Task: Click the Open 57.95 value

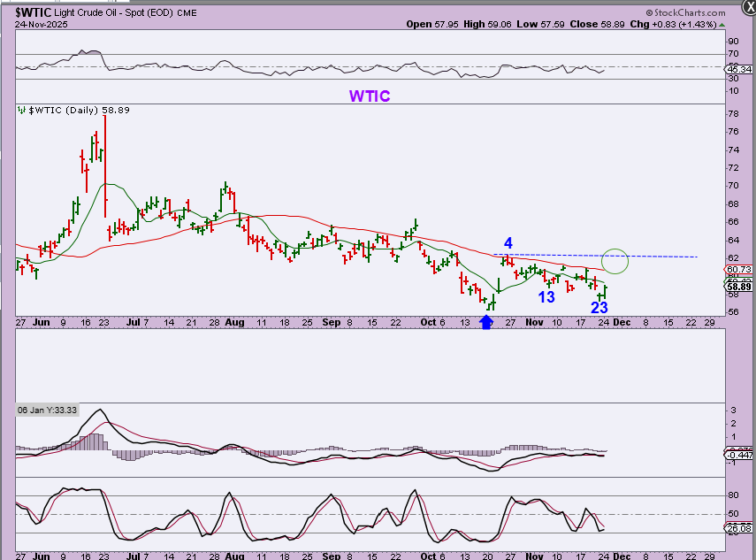Action: [432, 24]
